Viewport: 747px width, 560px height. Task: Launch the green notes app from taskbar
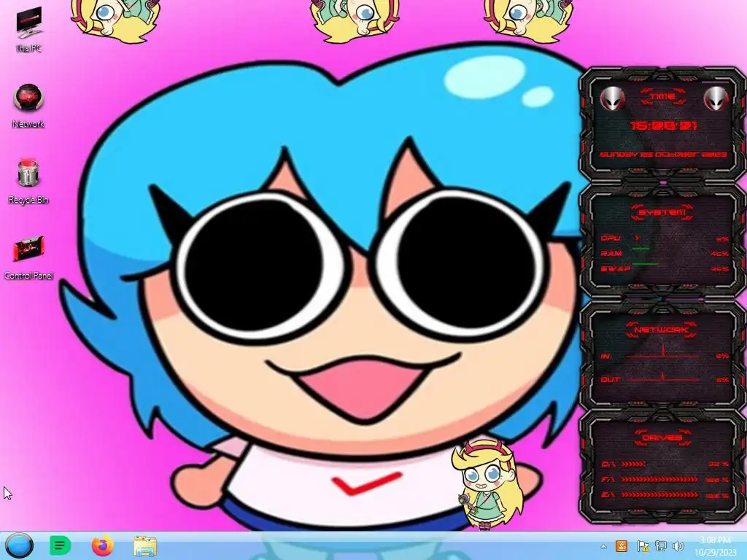(60, 545)
